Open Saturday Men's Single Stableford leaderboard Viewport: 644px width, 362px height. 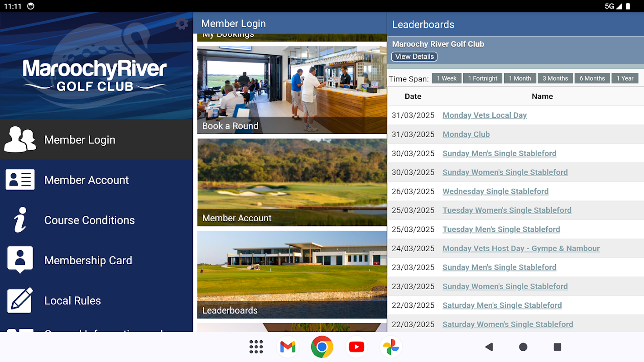pyautogui.click(x=502, y=305)
